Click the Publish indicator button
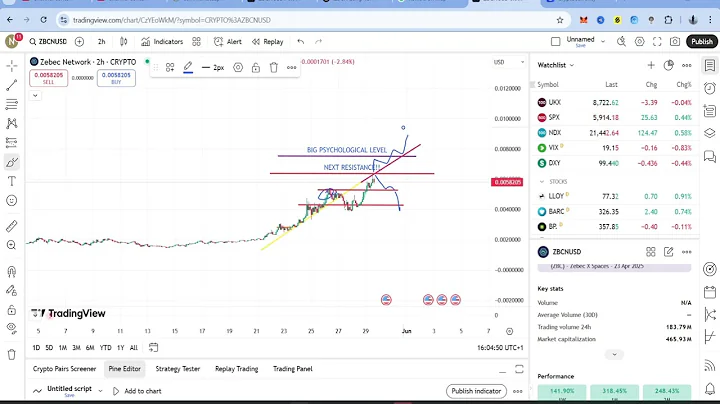The image size is (720, 404). click(476, 391)
